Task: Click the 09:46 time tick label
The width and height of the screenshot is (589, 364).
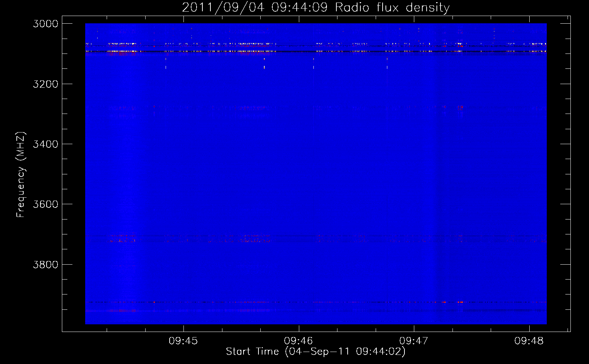Action: click(299, 341)
